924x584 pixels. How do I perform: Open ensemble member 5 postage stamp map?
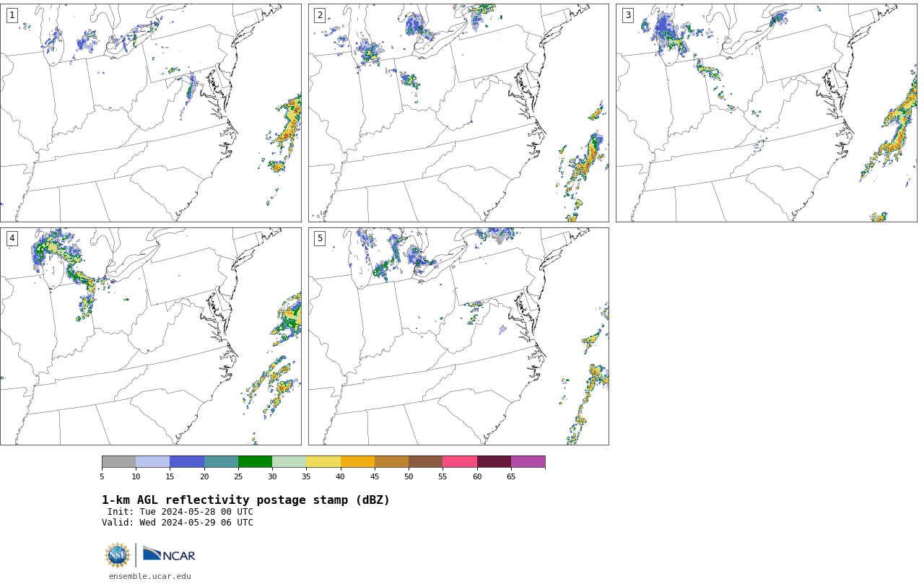pyautogui.click(x=458, y=336)
